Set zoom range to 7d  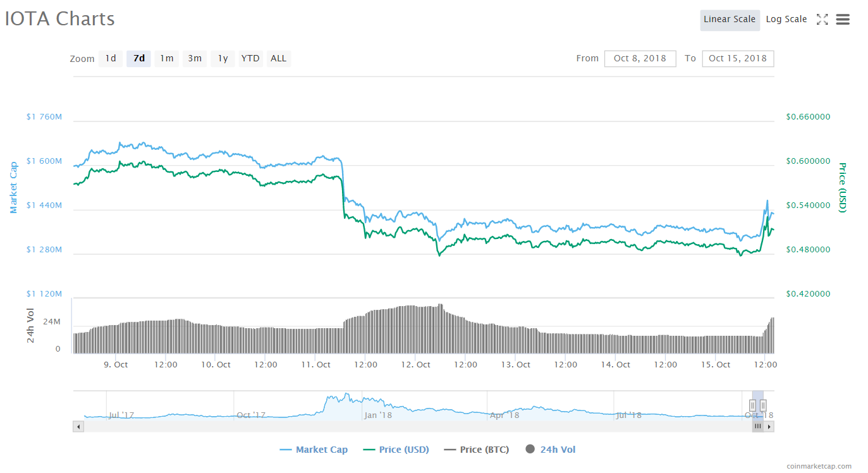(139, 58)
